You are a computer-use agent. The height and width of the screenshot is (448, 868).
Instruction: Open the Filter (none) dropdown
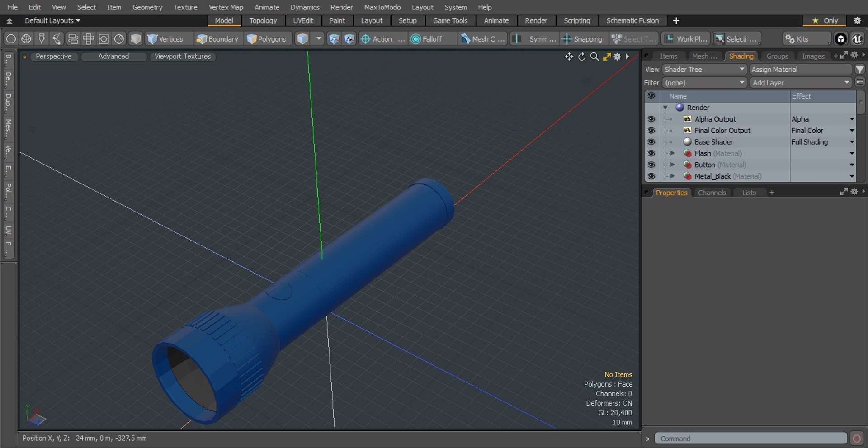(704, 83)
